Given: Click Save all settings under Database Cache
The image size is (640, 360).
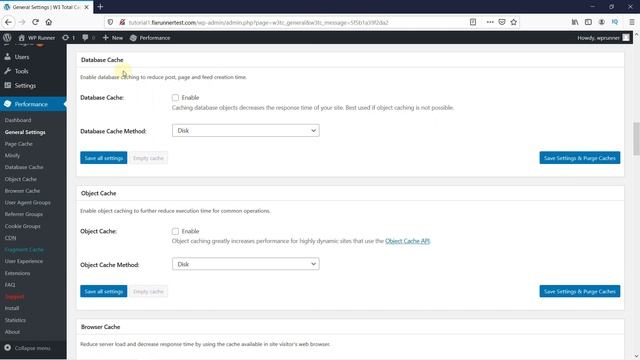Looking at the screenshot, I should pos(104,158).
